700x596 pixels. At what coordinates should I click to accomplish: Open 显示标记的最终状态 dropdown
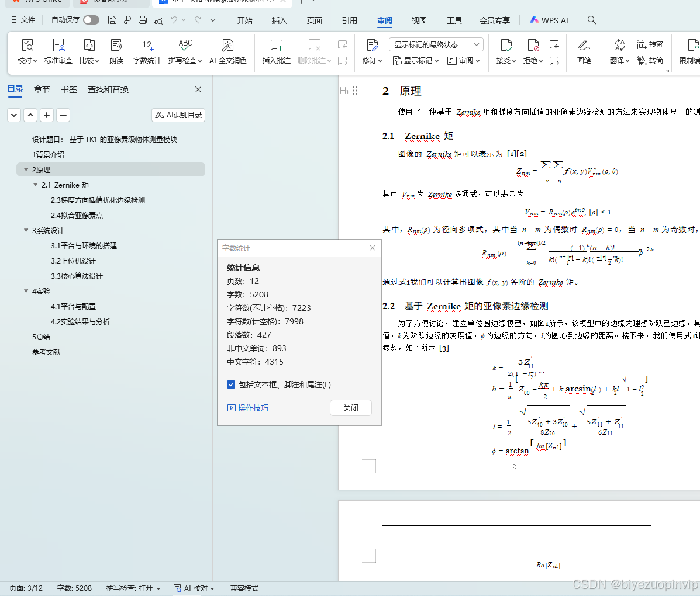click(x=437, y=44)
